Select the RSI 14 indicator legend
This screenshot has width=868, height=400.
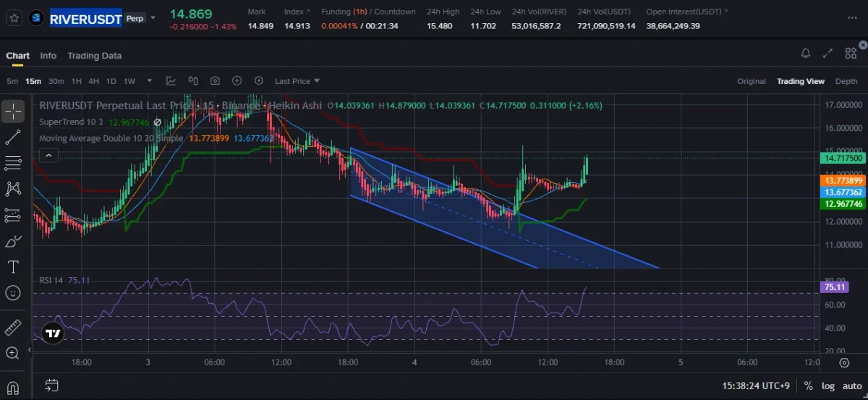[52, 280]
